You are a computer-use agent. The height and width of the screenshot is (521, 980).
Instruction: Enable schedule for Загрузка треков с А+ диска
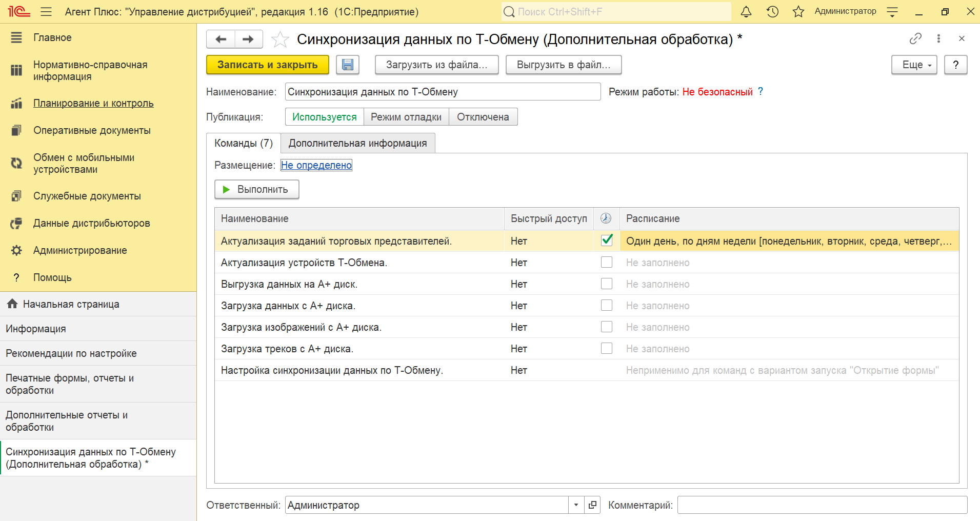click(x=607, y=348)
